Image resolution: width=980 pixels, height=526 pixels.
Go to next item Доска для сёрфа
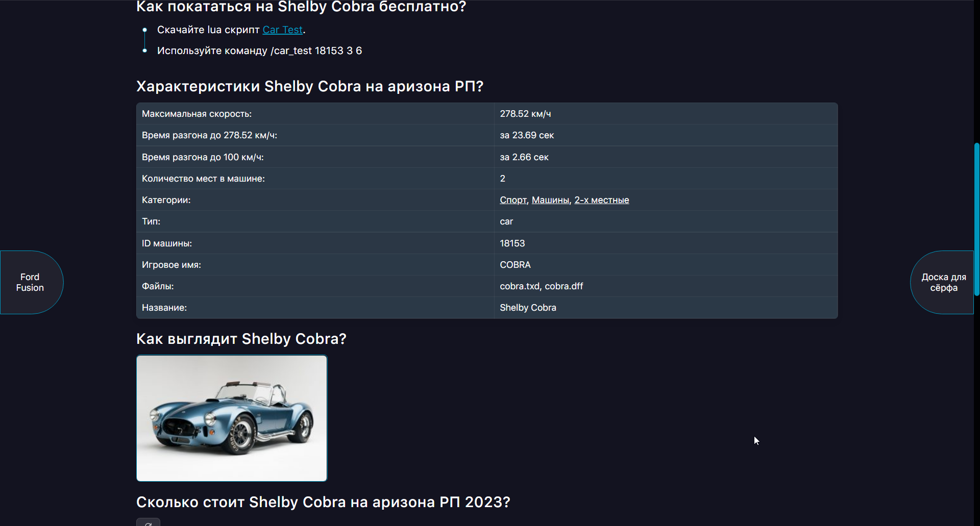pyautogui.click(x=943, y=282)
